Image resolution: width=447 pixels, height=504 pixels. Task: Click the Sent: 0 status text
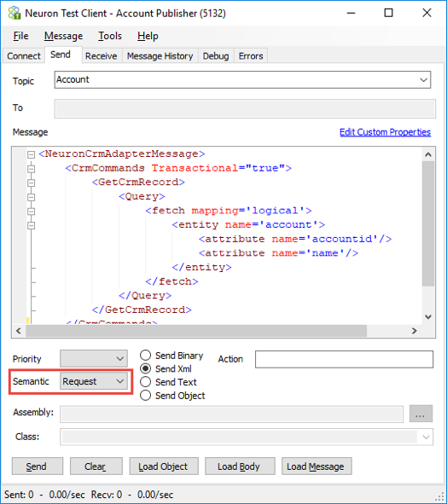point(19,495)
